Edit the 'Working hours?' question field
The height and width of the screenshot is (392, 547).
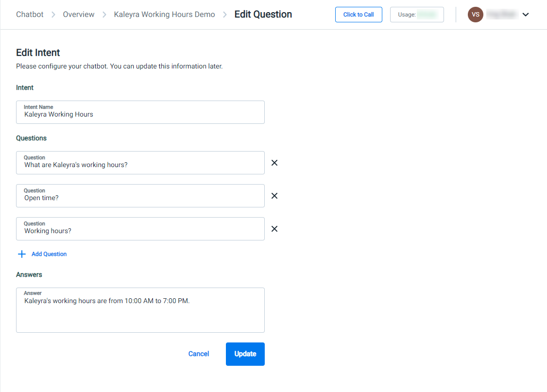140,229
